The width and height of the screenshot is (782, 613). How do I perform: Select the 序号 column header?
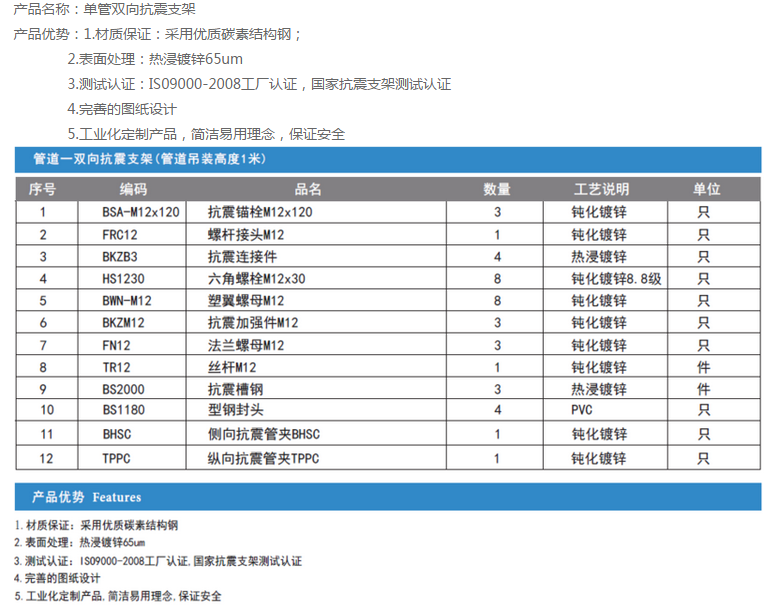click(43, 189)
